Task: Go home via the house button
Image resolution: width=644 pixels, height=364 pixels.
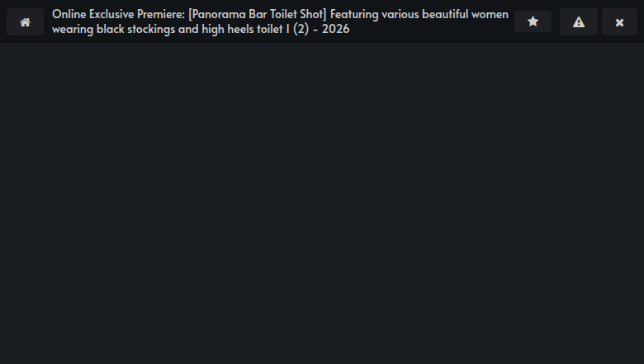Action: [25, 22]
